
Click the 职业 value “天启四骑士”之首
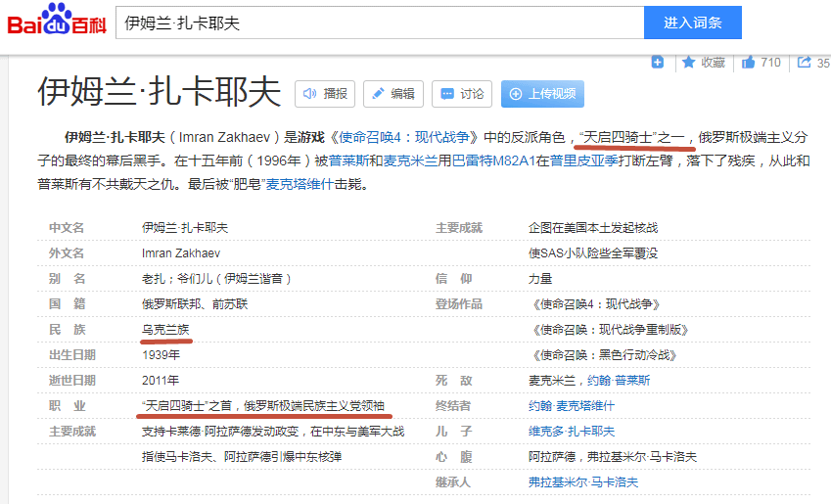click(263, 406)
